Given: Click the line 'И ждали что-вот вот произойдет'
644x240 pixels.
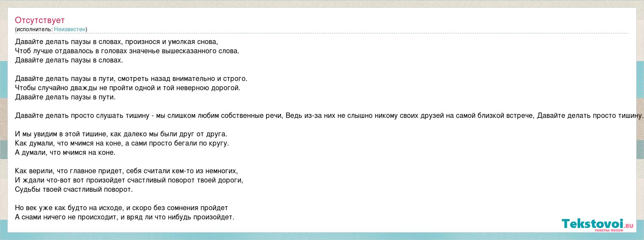Looking at the screenshot, I should (x=129, y=180).
